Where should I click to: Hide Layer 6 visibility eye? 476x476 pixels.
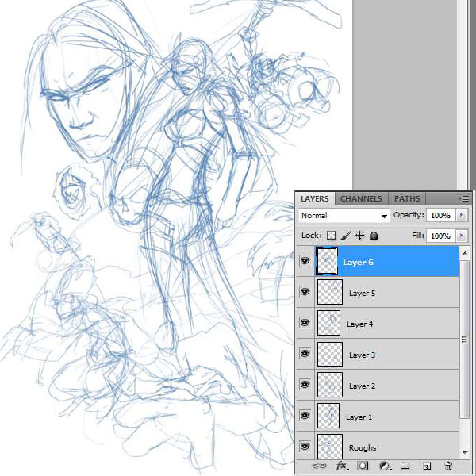(305, 260)
